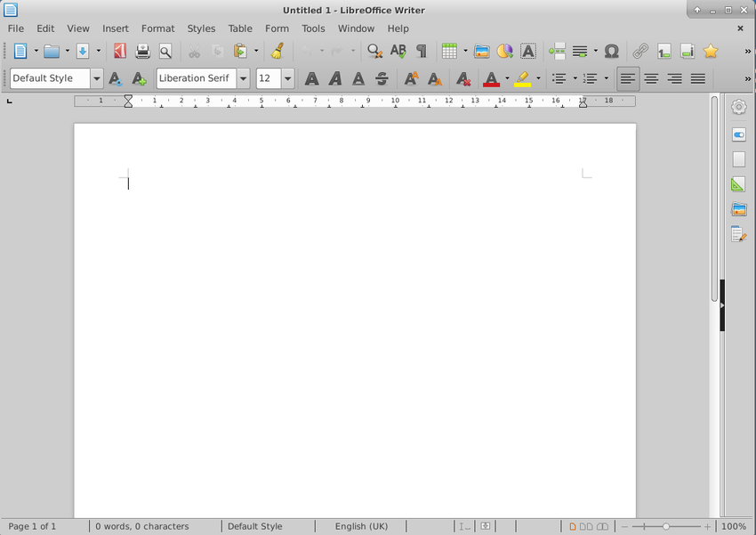Open a file using the folder icon
This screenshot has width=756, height=535.
coord(52,51)
